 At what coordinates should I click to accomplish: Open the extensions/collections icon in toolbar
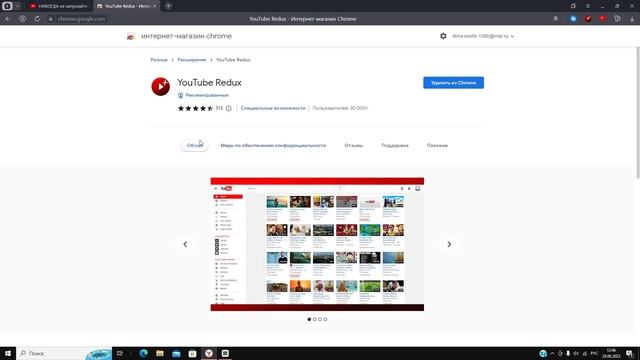(618, 19)
